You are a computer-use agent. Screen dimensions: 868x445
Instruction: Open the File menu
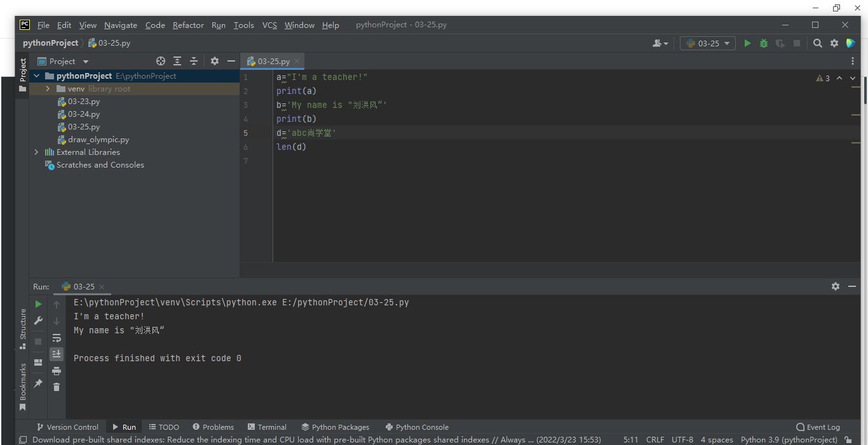tap(43, 25)
